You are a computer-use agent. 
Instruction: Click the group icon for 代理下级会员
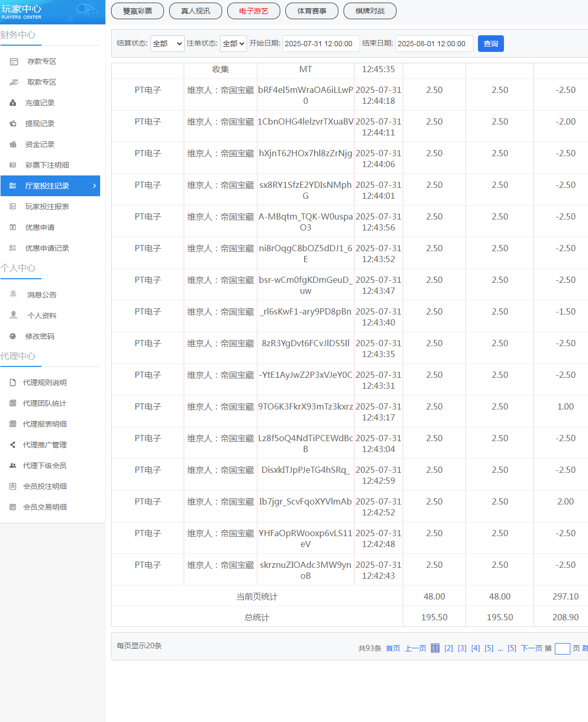click(13, 466)
